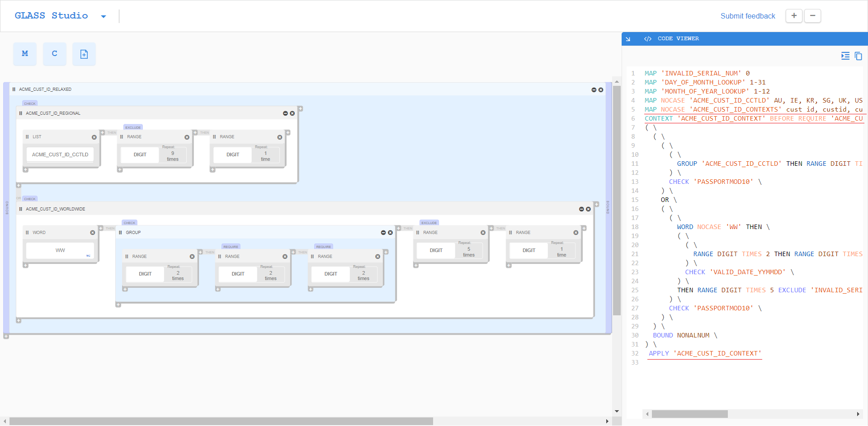Collapse the ACME_CUST_ID_REGIONAL block
This screenshot has width=868, height=426.
point(285,113)
